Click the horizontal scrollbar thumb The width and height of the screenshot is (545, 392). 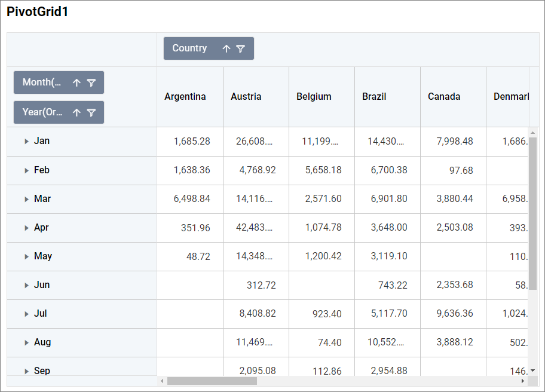[212, 381]
